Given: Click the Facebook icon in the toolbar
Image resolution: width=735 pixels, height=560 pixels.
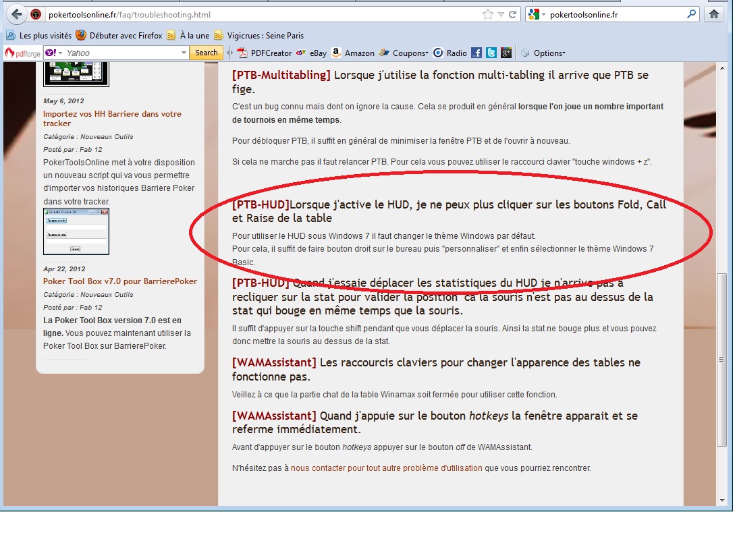Looking at the screenshot, I should pos(477,53).
